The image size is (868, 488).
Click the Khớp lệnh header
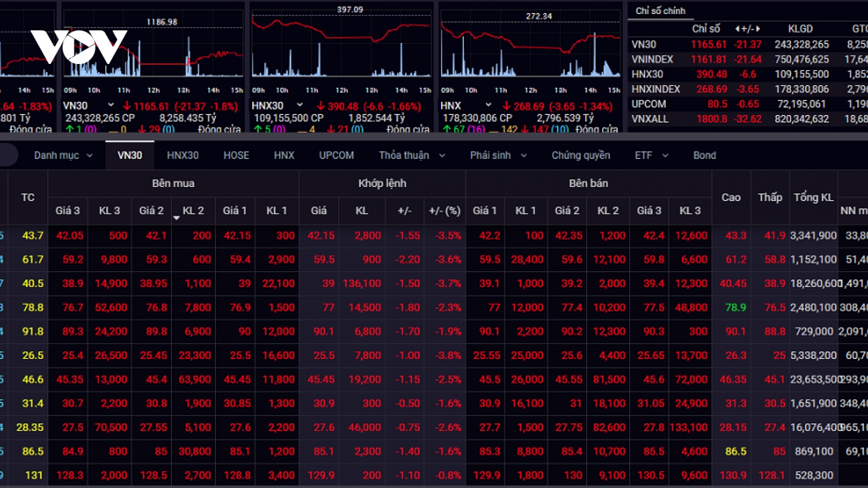[382, 183]
